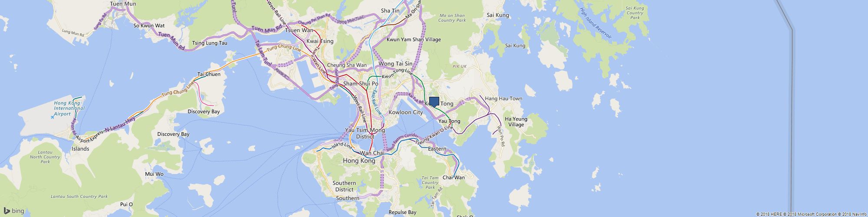Click the Hang Hau Town label
868x217 pixels.
(x=503, y=99)
